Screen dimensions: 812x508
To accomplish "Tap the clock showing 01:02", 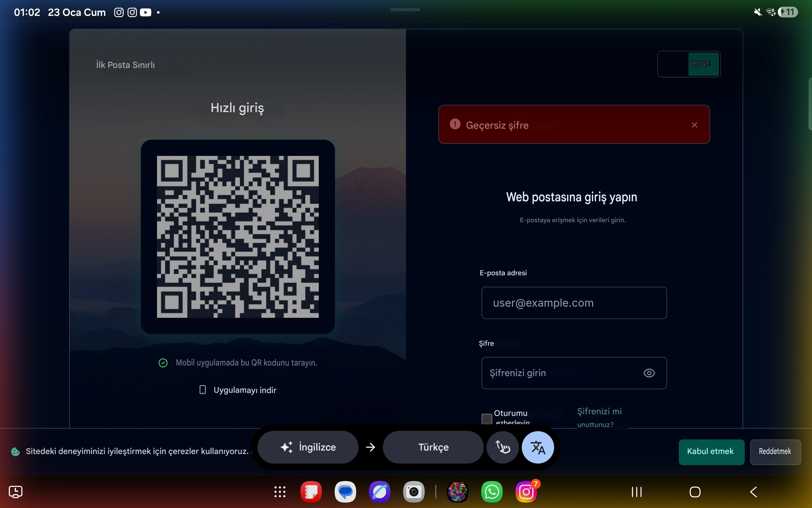I will [27, 12].
